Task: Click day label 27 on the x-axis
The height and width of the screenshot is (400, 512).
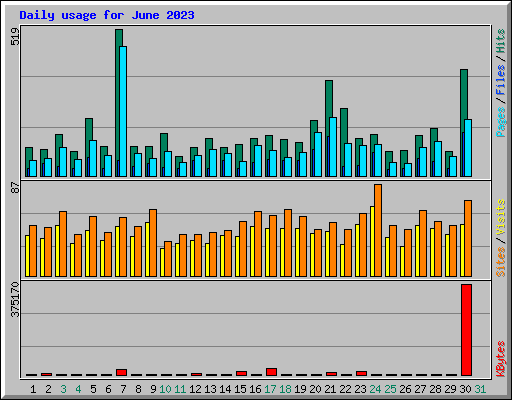Action: pyautogui.click(x=420, y=389)
